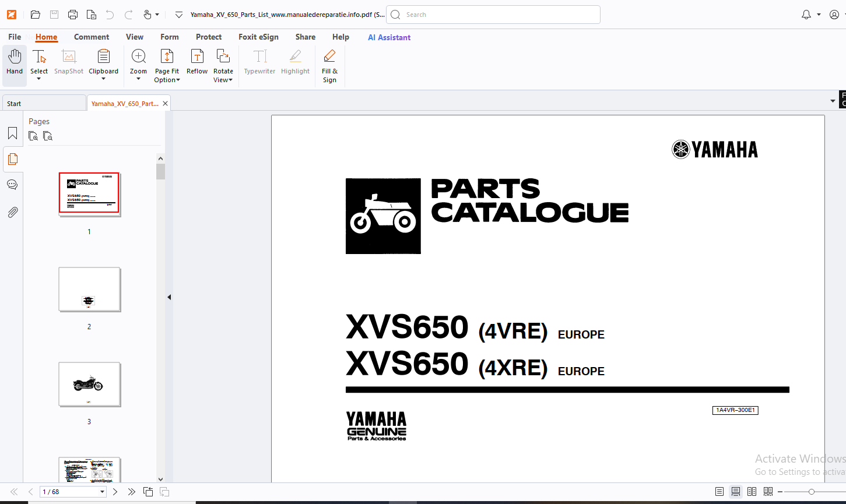The height and width of the screenshot is (504, 846).
Task: Switch to the View ribbon tab
Action: (x=135, y=37)
